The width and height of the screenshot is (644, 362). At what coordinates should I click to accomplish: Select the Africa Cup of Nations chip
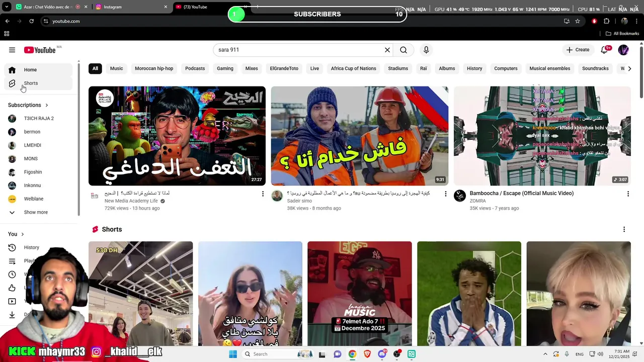(353, 68)
